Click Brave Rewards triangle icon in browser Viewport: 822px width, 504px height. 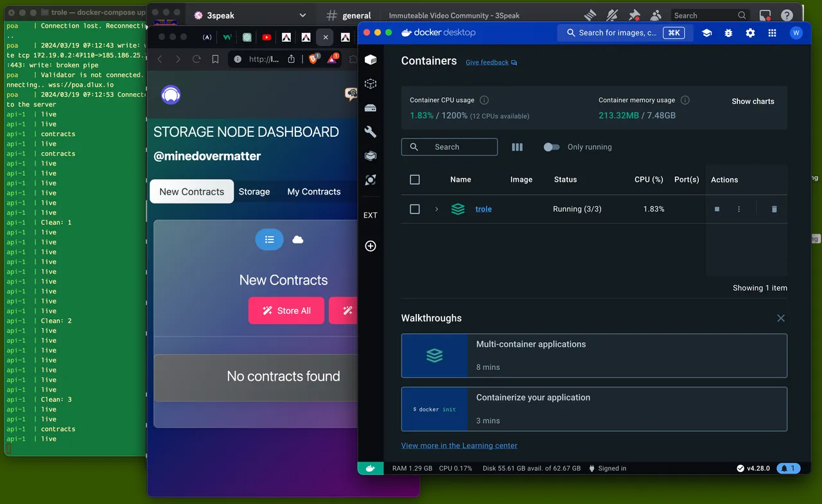[x=333, y=58]
